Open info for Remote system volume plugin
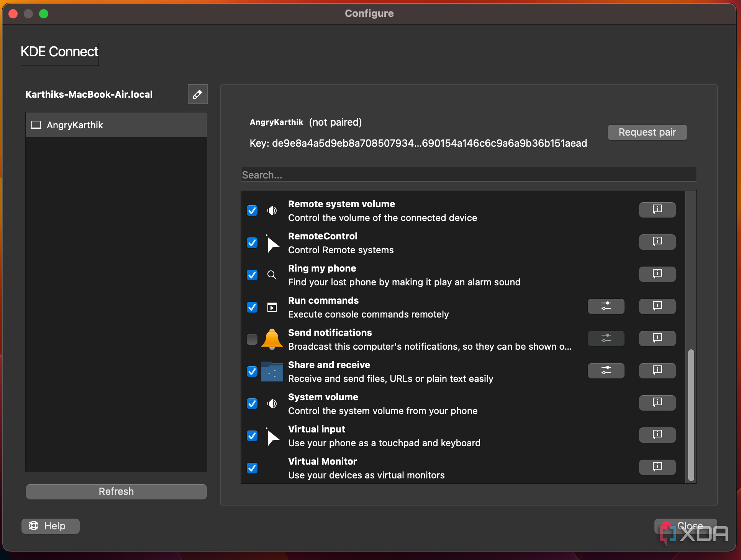Viewport: 741px width, 560px height. click(x=657, y=210)
